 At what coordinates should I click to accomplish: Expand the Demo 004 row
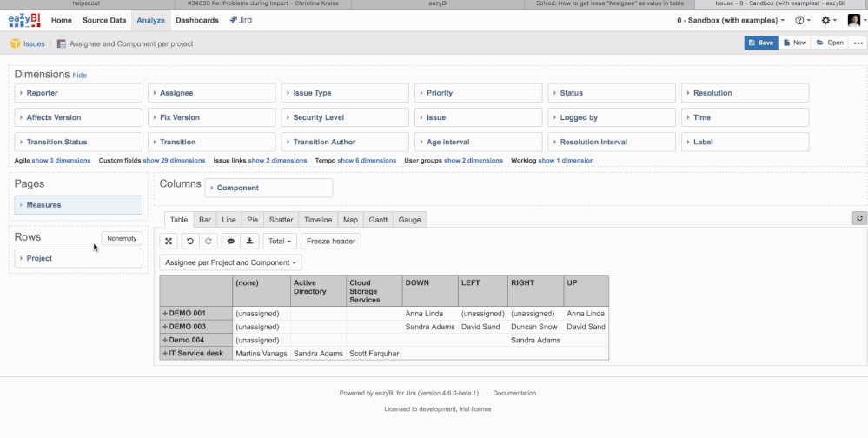(165, 340)
